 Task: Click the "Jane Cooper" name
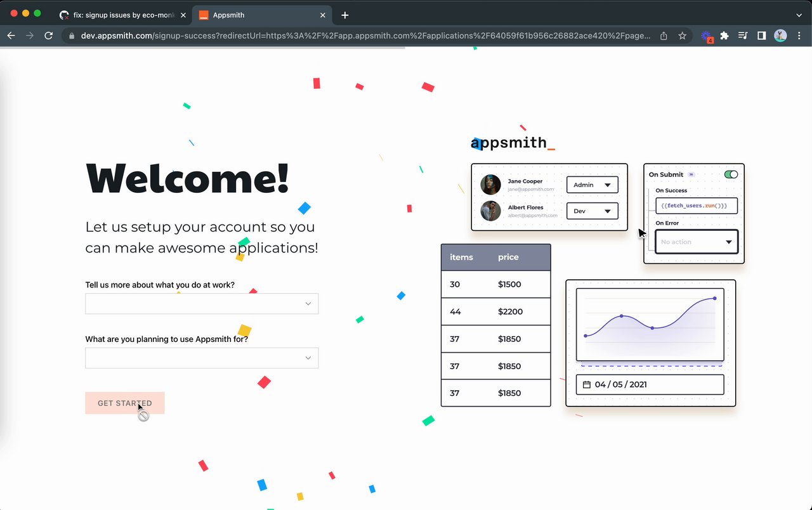point(525,181)
